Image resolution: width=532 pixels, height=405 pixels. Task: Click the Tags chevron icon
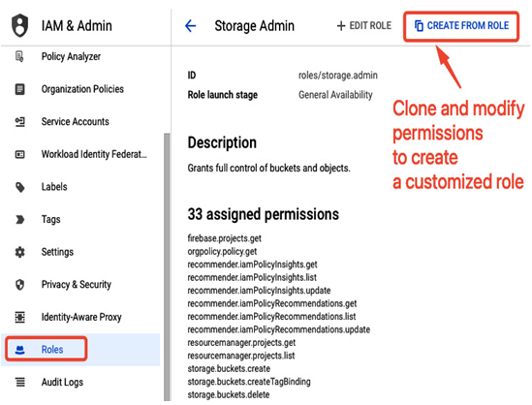[19, 220]
